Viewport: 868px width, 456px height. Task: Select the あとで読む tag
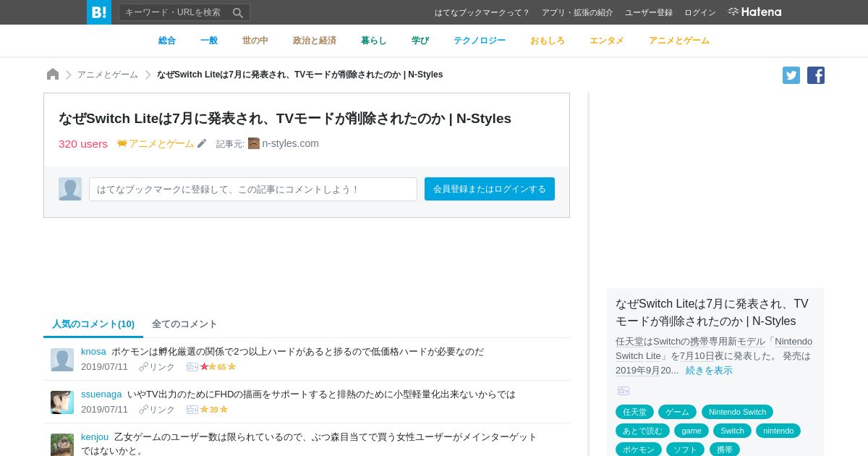[642, 431]
